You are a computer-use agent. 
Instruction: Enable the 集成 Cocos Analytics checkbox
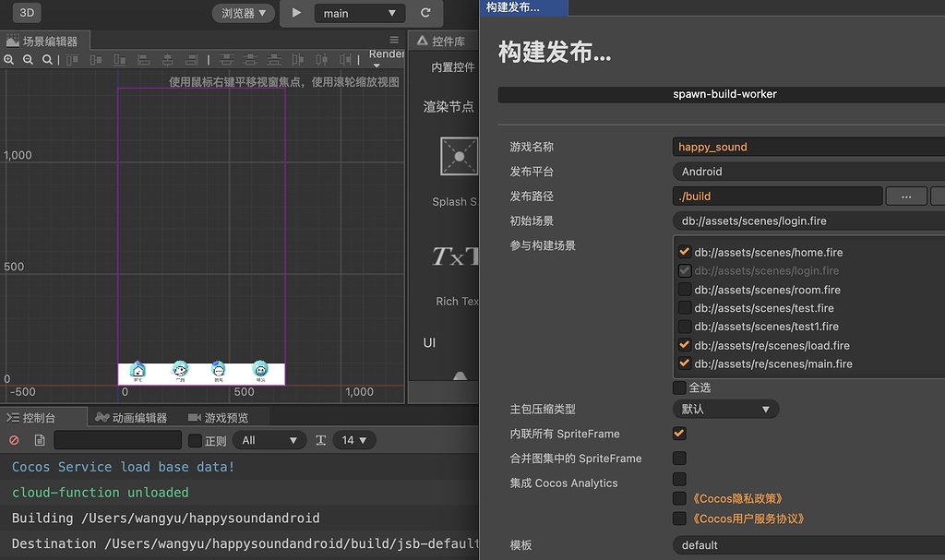(x=679, y=479)
